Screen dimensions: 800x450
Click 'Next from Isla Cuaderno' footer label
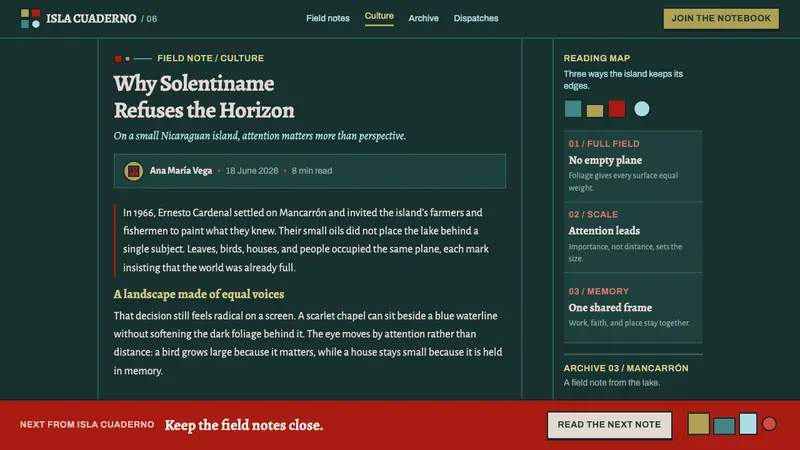point(87,424)
